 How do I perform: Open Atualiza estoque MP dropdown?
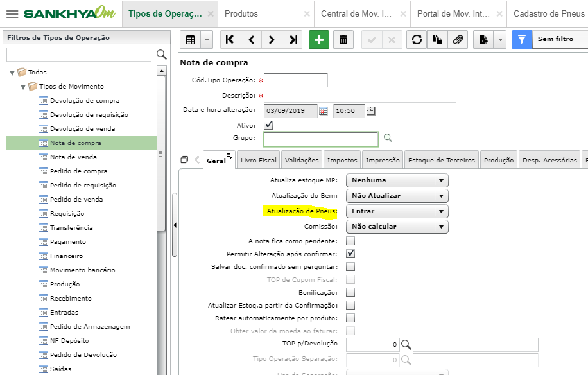397,180
